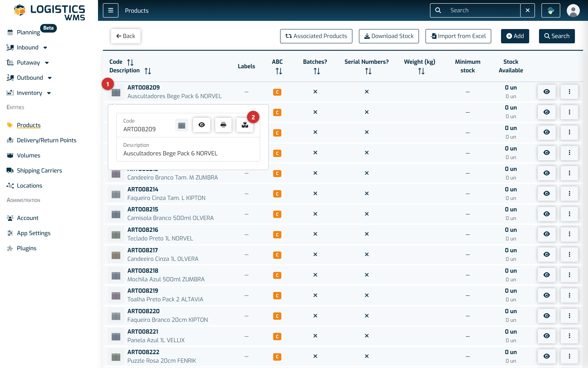This screenshot has width=588, height=368.
Task: Open more options for ART008214 row
Action: click(x=569, y=193)
